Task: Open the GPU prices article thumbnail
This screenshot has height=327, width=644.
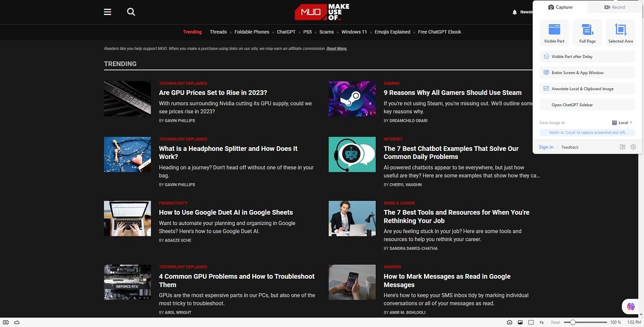Action: click(x=127, y=99)
